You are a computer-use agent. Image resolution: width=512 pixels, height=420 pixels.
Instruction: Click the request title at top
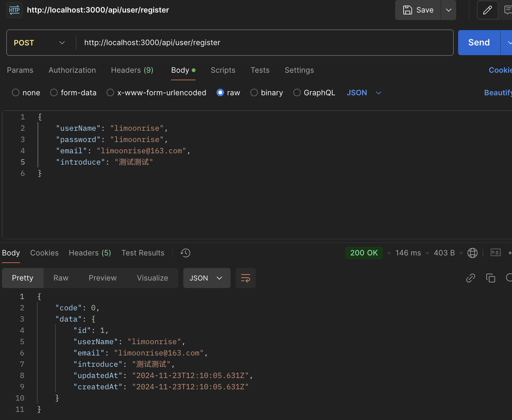[x=98, y=10]
